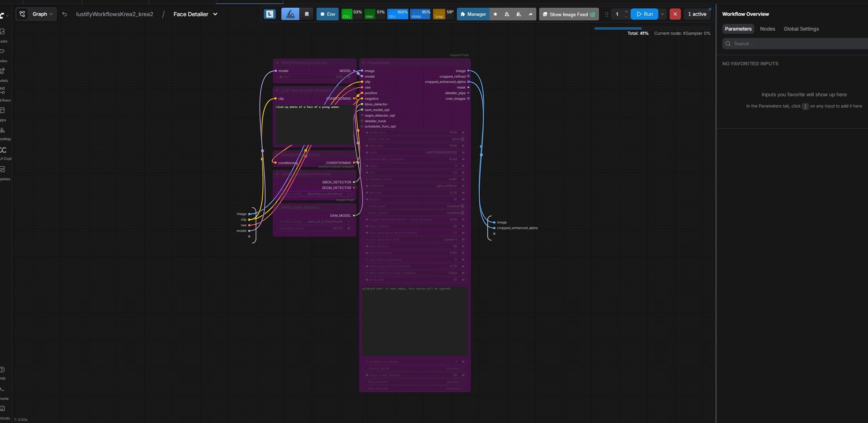The width and height of the screenshot is (868, 423).
Task: Click the CLIP prompt text area
Action: point(314,125)
